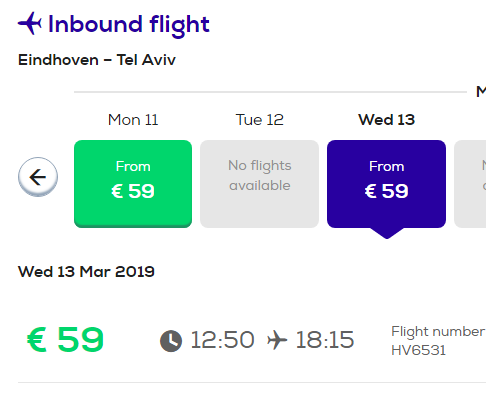
Task: Click the flight number HV6531
Action: click(x=418, y=350)
